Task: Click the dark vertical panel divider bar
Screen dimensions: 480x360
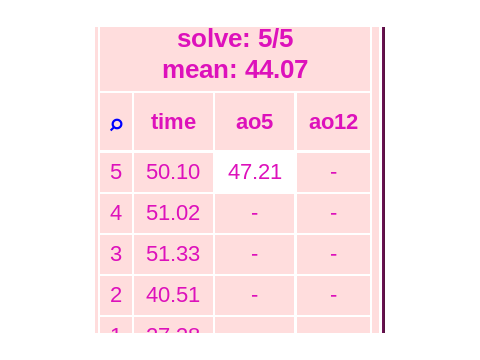Action: coord(383,180)
